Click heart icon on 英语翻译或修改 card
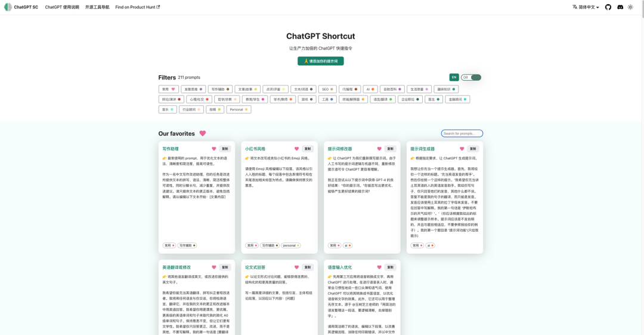 213,267
